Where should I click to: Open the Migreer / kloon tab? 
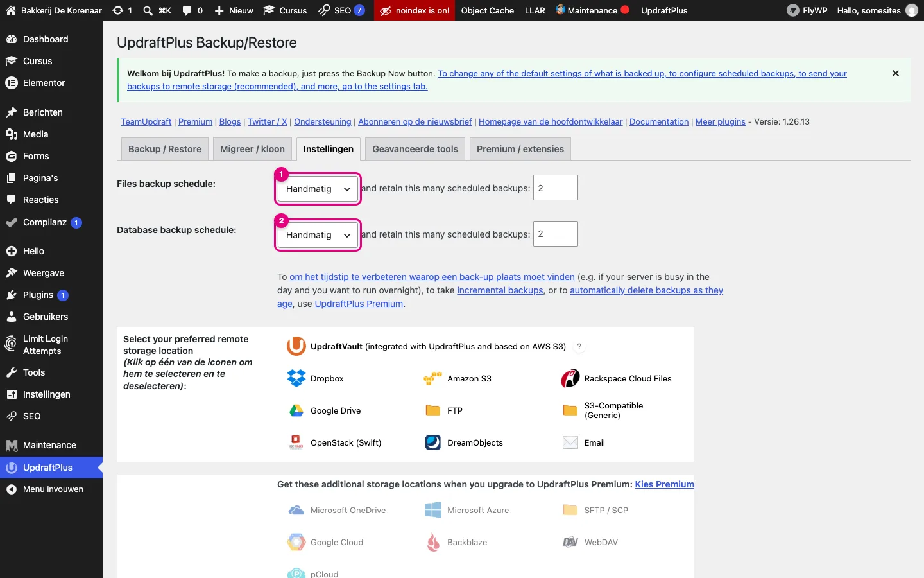[252, 149]
